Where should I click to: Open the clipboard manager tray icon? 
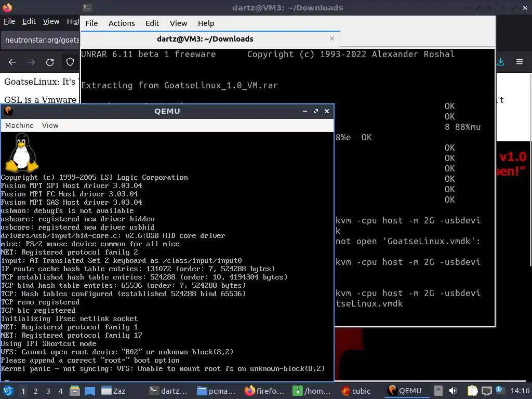(x=472, y=391)
